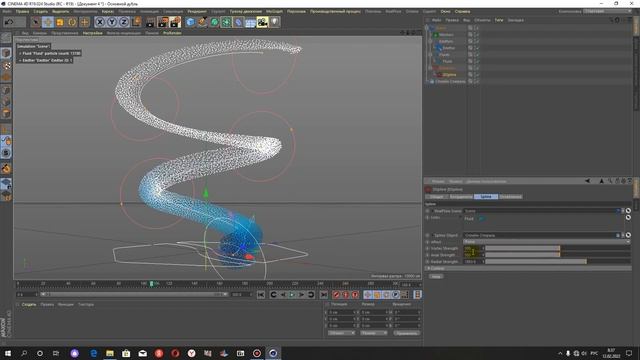Open the MoGraph menu
Screen dimensions: 640x360
[x=274, y=11]
